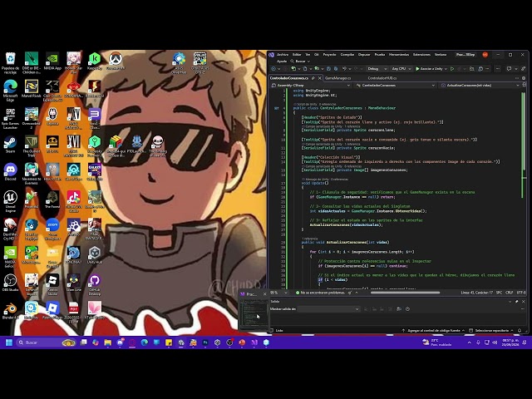Click the navigate backward arrow in the Visual Studio toolbar
This screenshot has height=399, width=532.
click(x=273, y=68)
